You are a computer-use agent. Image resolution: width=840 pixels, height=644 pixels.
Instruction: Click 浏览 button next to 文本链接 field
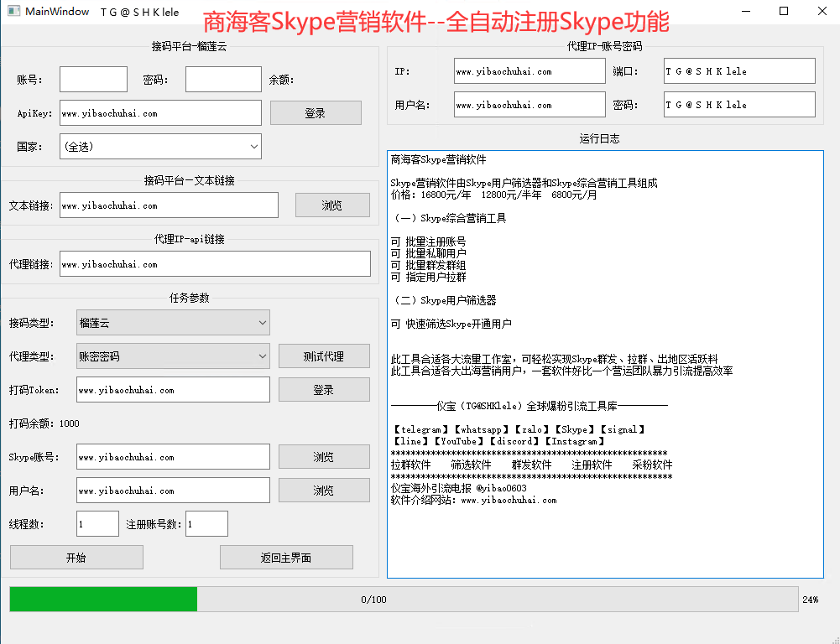pyautogui.click(x=332, y=205)
